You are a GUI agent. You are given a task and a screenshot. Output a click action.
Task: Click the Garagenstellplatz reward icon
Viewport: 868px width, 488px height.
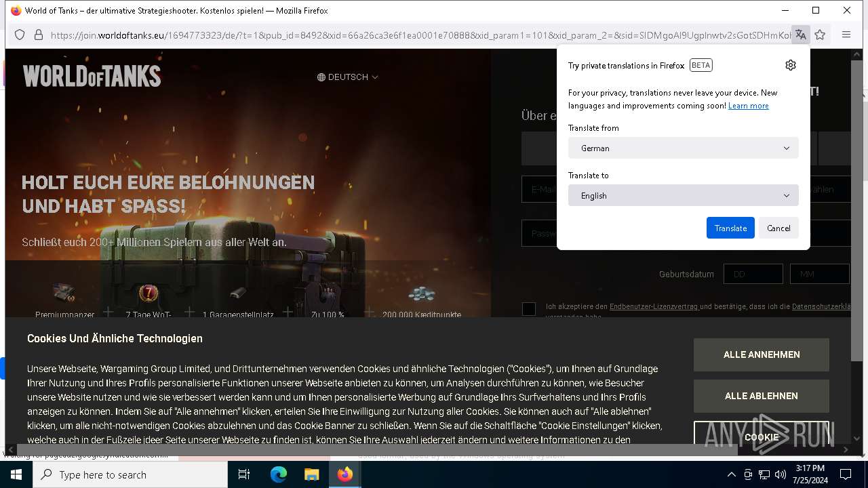pos(238,293)
